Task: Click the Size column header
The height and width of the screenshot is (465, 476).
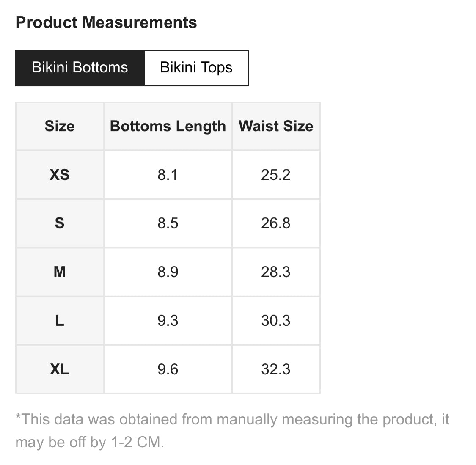Action: [x=60, y=126]
